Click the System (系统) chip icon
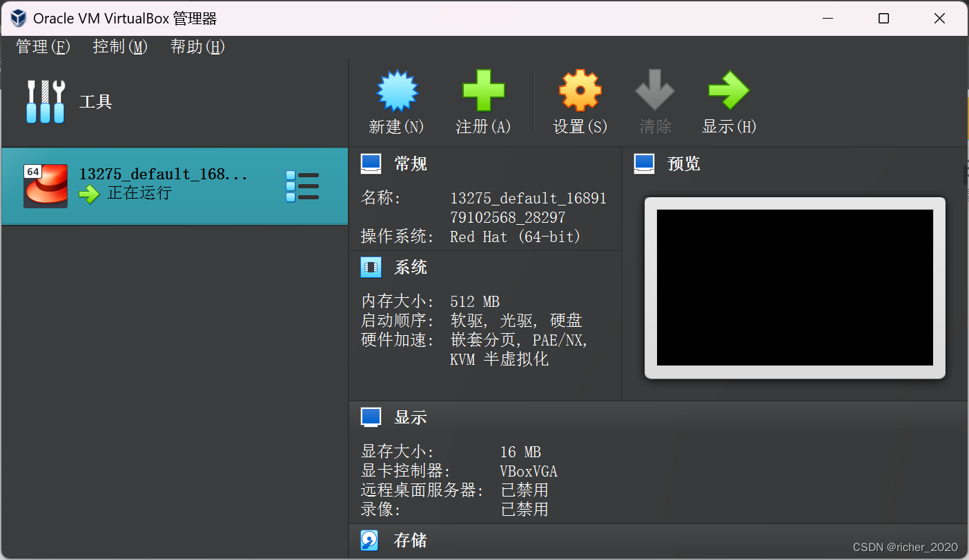Image resolution: width=969 pixels, height=560 pixels. [371, 267]
